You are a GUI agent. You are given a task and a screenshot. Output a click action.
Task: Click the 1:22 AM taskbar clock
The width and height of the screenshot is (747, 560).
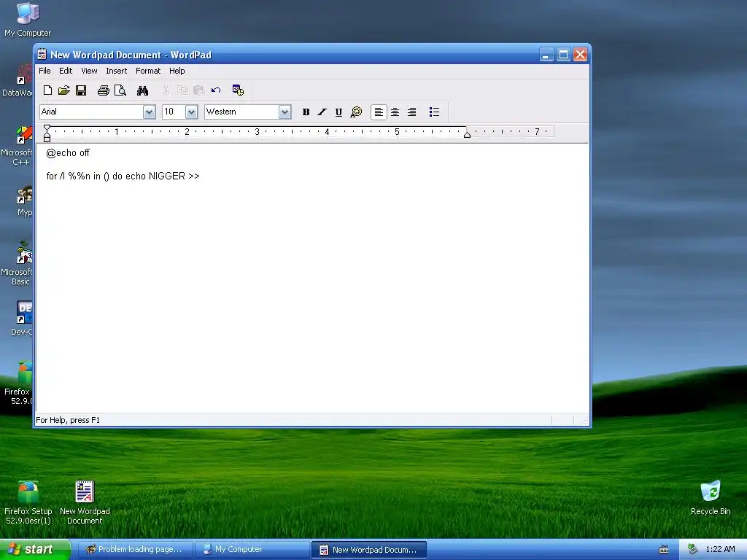click(720, 550)
